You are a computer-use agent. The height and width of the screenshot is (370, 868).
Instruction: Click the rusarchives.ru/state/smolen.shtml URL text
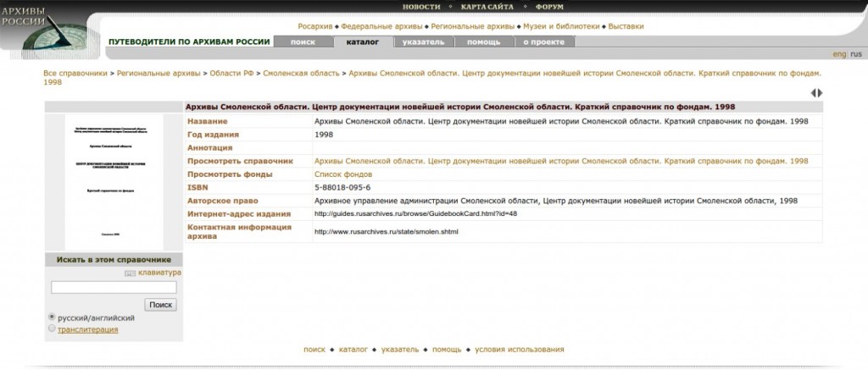pos(387,232)
